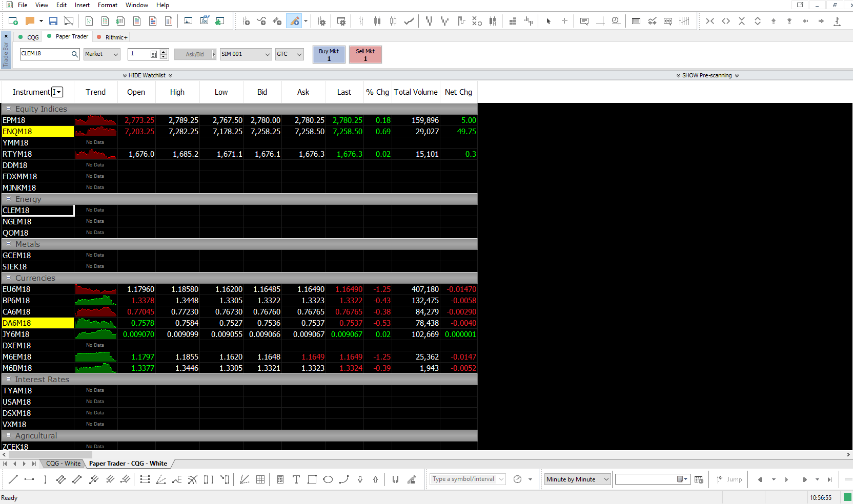Click HIDE Watchlist link

point(147,75)
